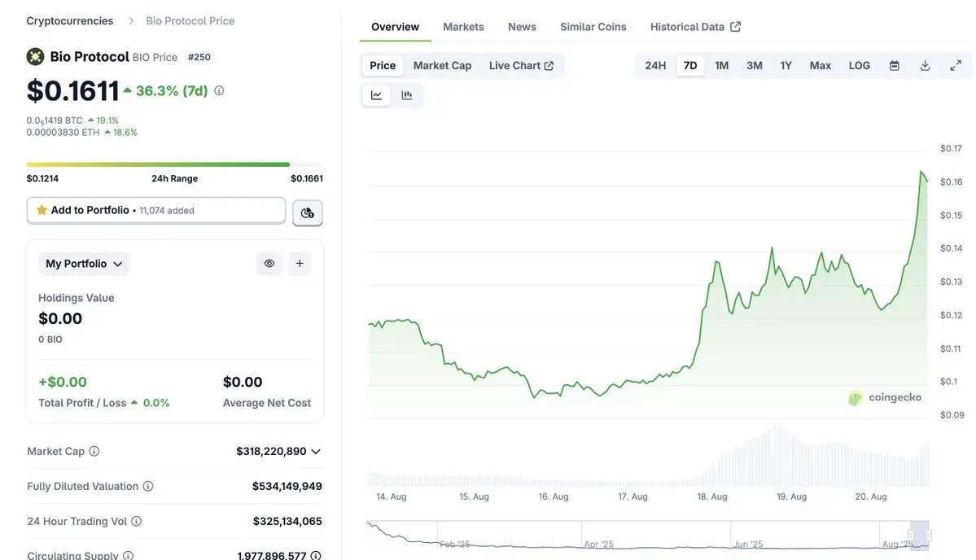Image resolution: width=976 pixels, height=560 pixels.
Task: Click the Add to Portfolio button
Action: pyautogui.click(x=156, y=210)
